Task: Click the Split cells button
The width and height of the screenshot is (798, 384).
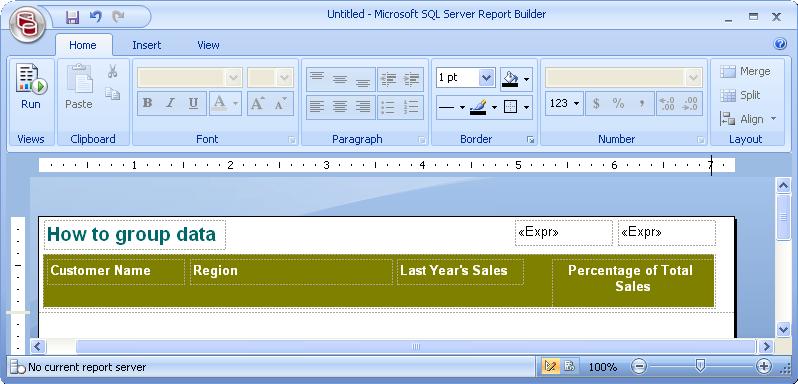Action: [x=740, y=95]
